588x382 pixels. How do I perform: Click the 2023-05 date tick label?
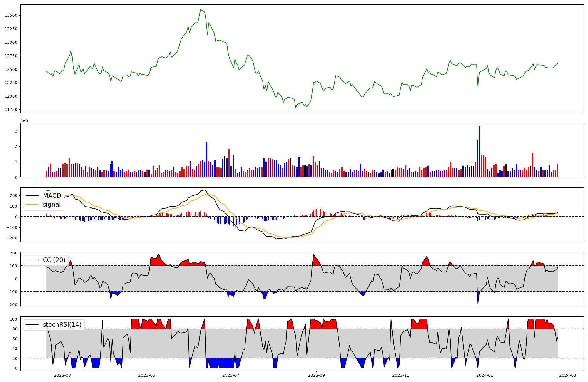click(x=147, y=375)
